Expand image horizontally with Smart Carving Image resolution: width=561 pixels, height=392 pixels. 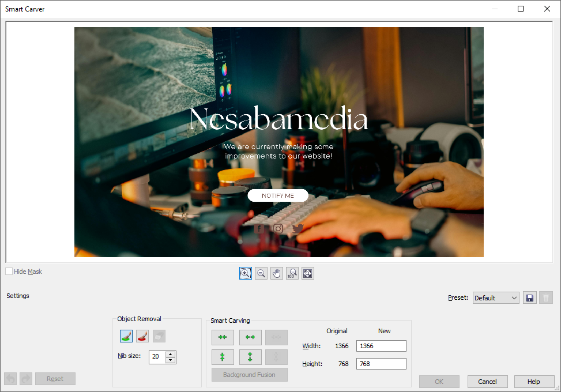(250, 337)
